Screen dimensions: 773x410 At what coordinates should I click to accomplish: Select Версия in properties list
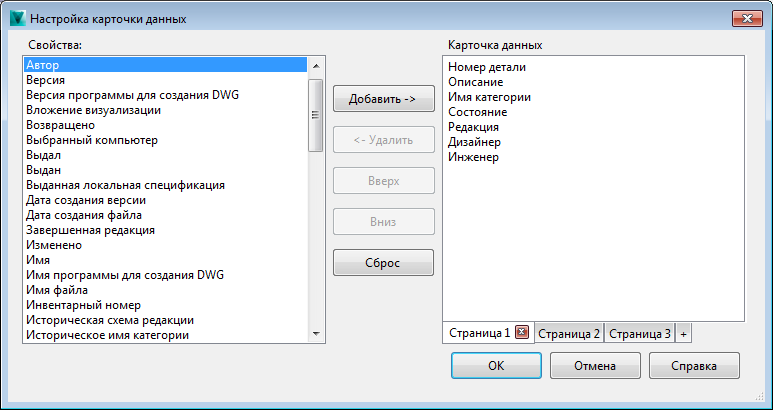click(x=47, y=80)
